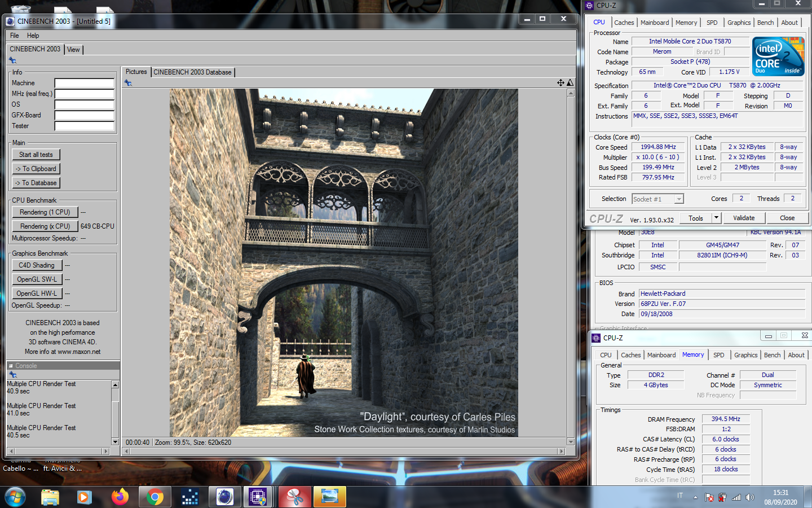
Task: Click the IT language indicator
Action: tap(680, 496)
